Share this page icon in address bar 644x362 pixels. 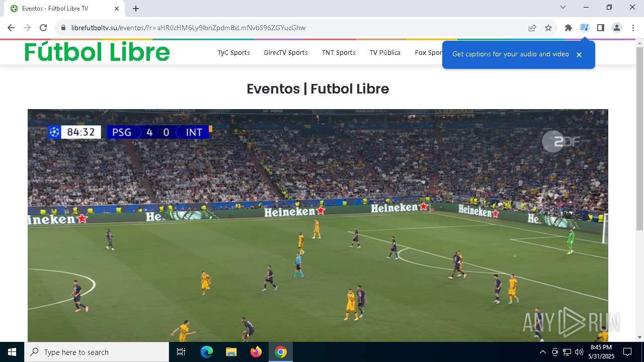pos(532,28)
